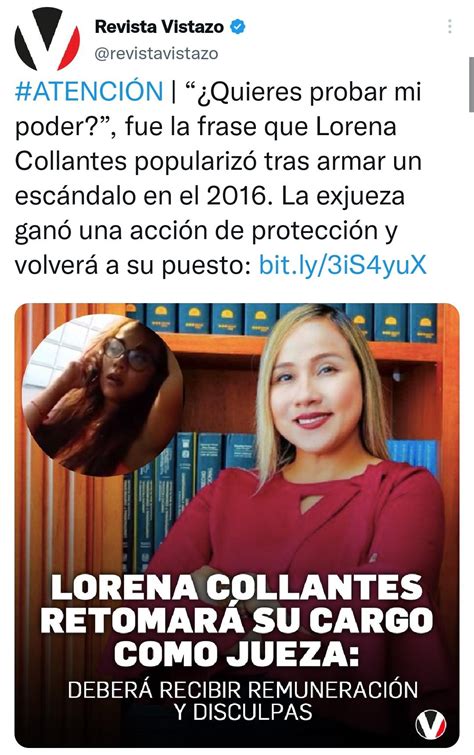474x755 pixels.
Task: Click the Vistazo logo watermark on the image
Action: click(431, 725)
